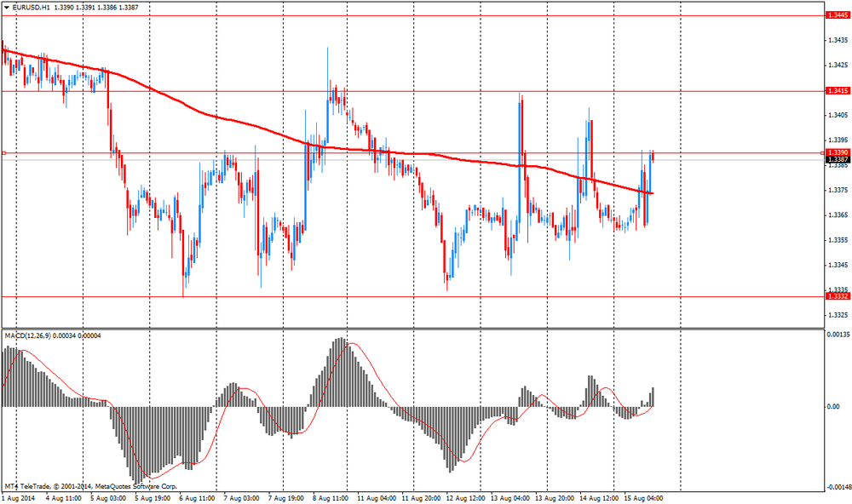Click the black 1.3387 current price label
Screen dimensions: 852x504
tap(836, 160)
